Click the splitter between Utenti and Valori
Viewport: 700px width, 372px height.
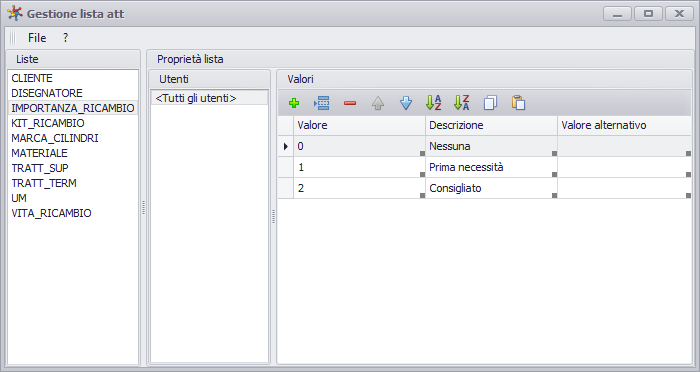(x=273, y=217)
